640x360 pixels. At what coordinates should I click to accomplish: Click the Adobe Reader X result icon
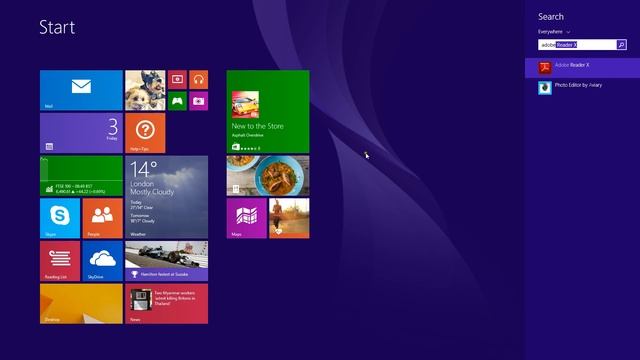click(544, 68)
